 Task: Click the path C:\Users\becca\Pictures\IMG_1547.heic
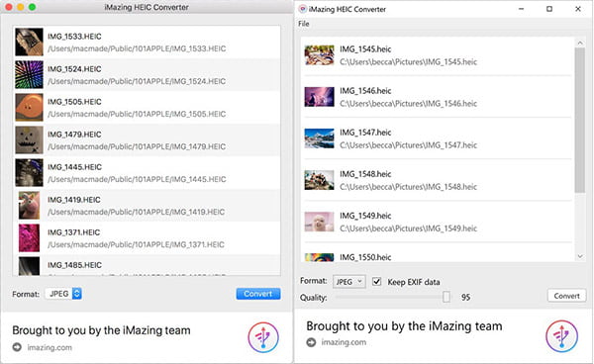(408, 145)
